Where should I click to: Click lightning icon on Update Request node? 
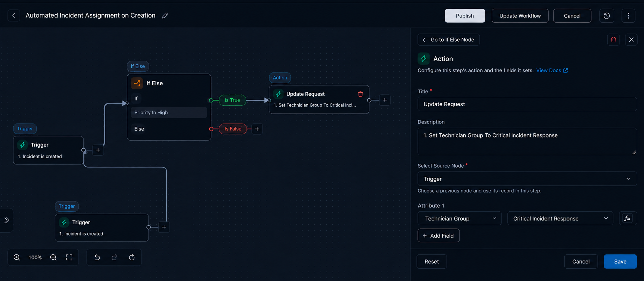tap(278, 94)
